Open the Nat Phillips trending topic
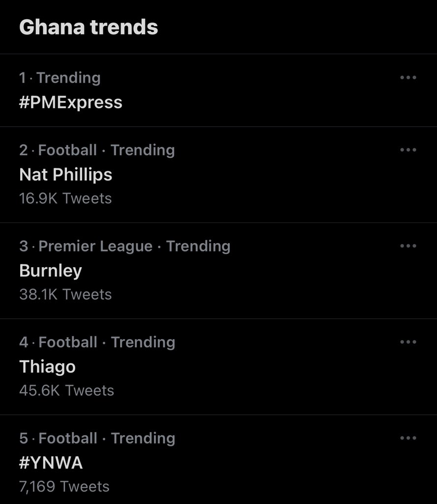 click(x=66, y=175)
